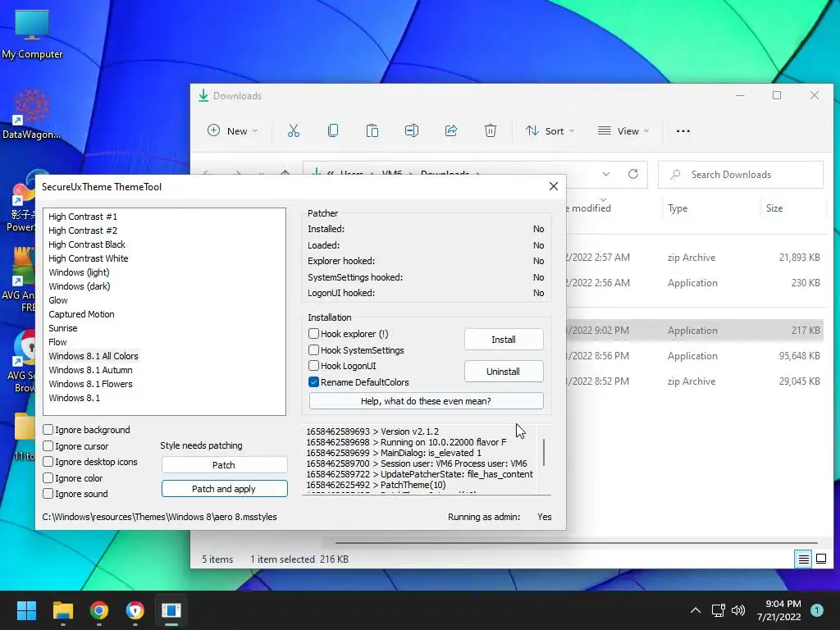Image resolution: width=840 pixels, height=630 pixels.
Task: Open the My Computer desktop icon
Action: coord(32,34)
